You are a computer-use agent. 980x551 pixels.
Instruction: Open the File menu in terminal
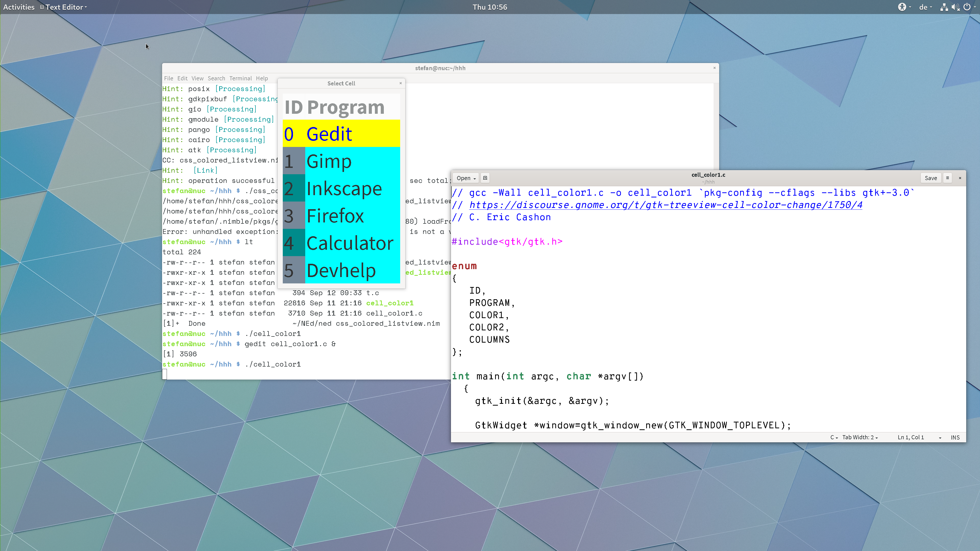click(168, 78)
